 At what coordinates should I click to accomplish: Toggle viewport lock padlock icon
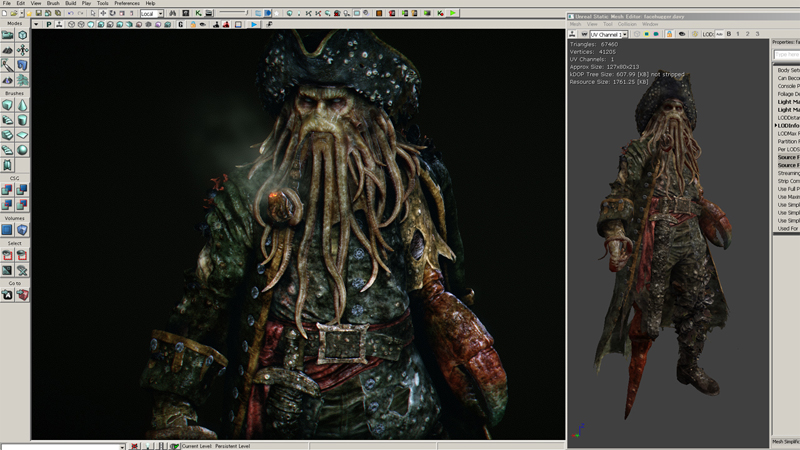(193, 24)
